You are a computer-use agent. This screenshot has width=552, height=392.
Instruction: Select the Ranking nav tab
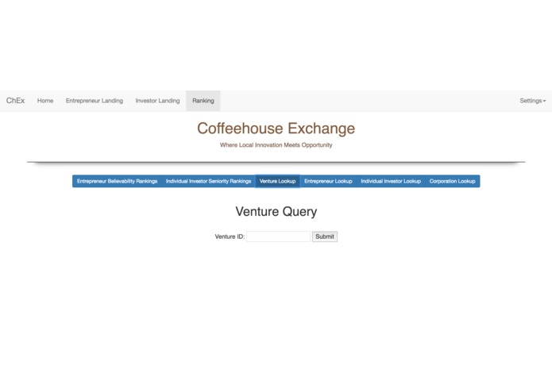click(x=203, y=101)
